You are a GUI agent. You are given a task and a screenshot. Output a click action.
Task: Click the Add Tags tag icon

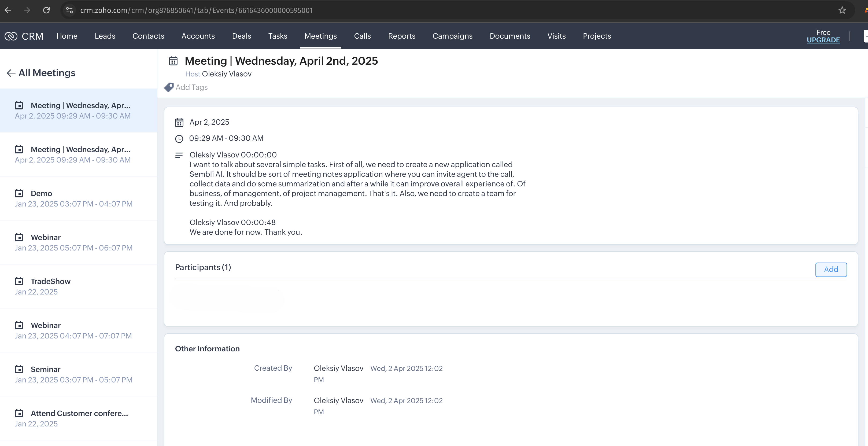pos(169,87)
